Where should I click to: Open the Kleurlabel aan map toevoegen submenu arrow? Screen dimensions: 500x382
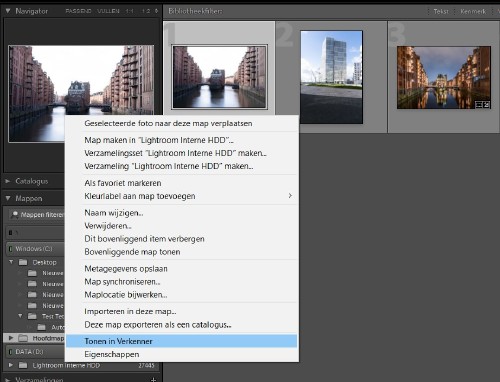click(x=290, y=196)
